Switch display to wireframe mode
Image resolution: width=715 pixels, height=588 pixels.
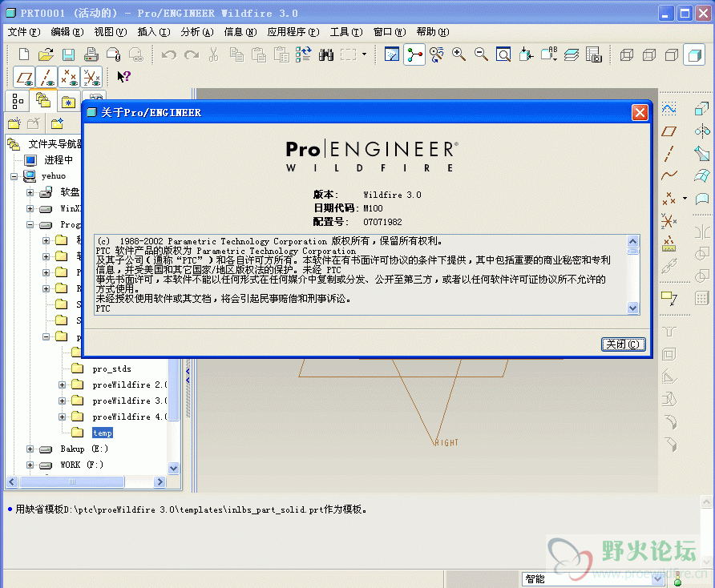pos(627,55)
